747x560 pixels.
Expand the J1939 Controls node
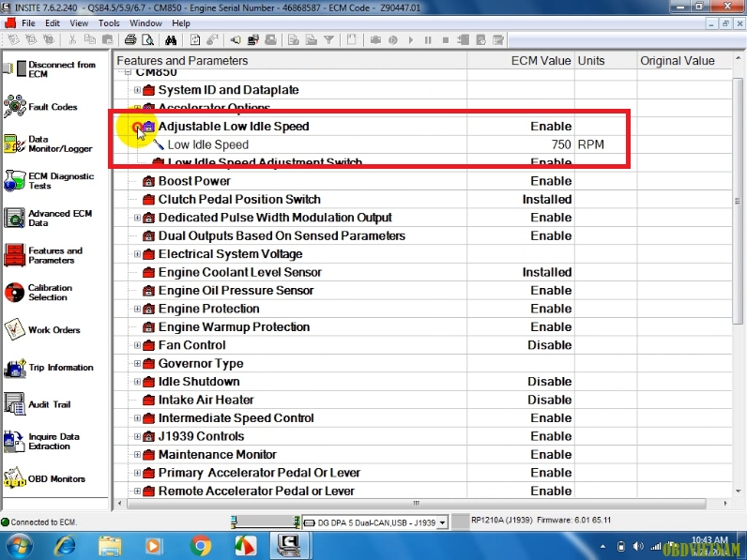coord(137,436)
